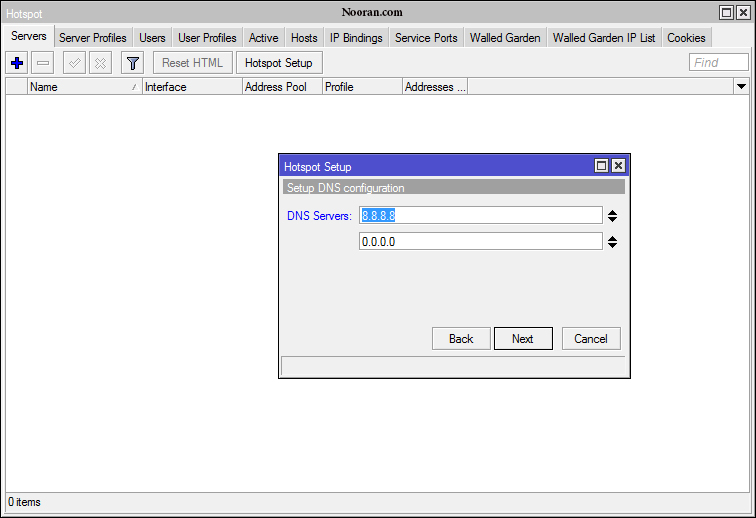This screenshot has width=756, height=518.
Task: Switch to the Server Profiles tab
Action: point(93,38)
